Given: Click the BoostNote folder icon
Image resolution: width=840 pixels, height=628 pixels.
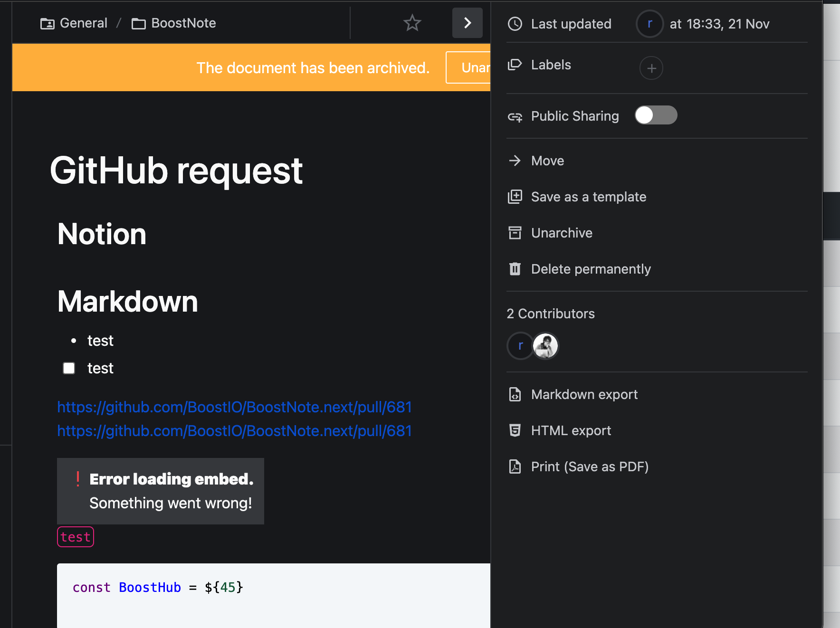Looking at the screenshot, I should (139, 23).
